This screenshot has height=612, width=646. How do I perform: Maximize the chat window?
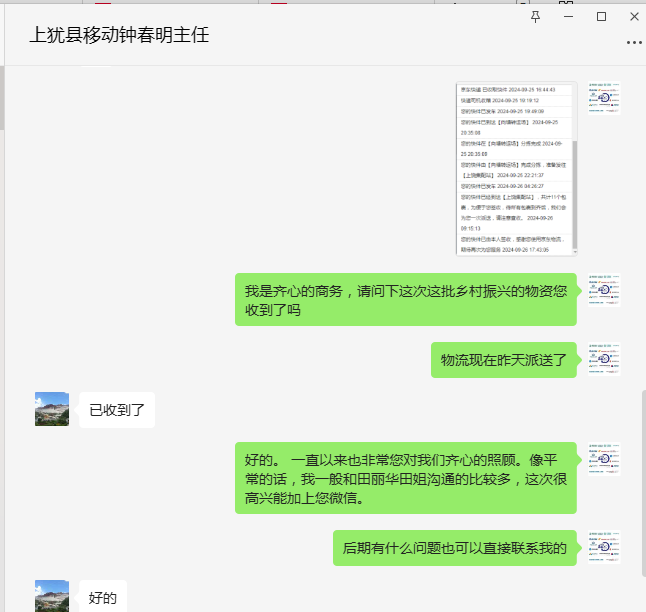(601, 17)
